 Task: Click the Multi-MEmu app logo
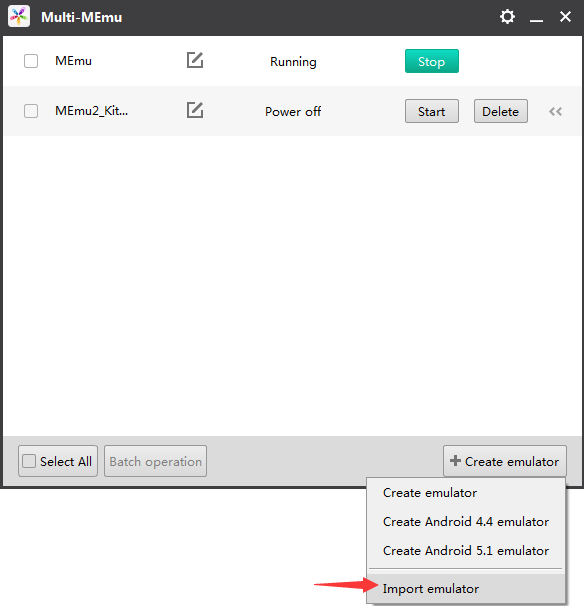(19, 17)
